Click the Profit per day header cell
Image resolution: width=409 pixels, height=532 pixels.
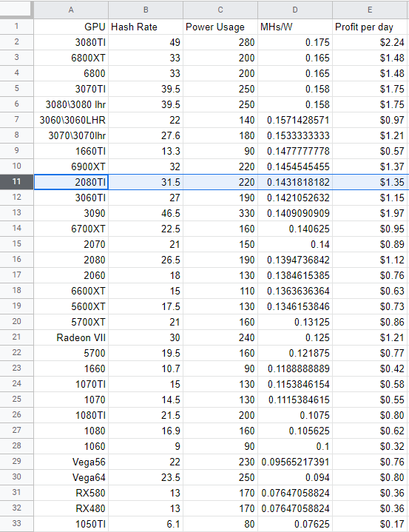369,27
